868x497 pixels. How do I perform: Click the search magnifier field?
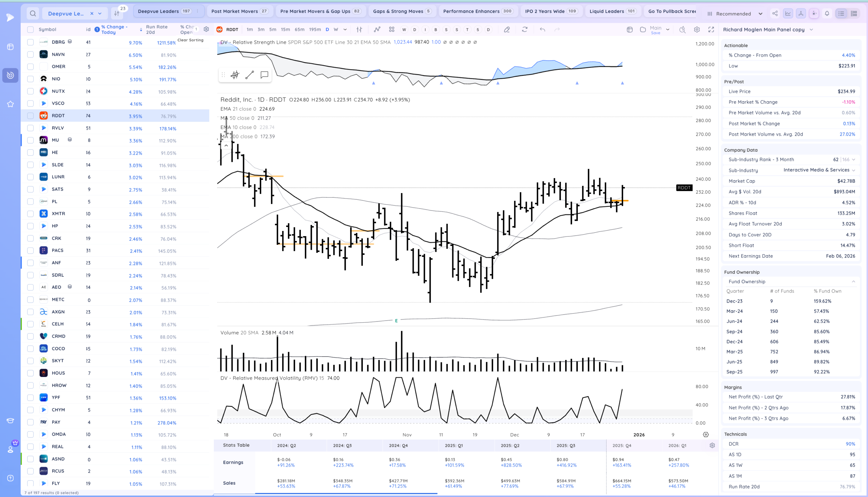coord(33,14)
